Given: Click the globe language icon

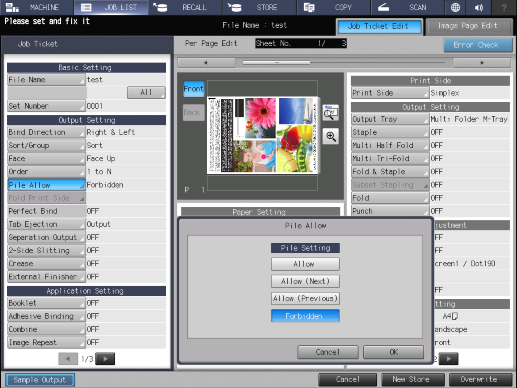Looking at the screenshot, I should (455, 7).
